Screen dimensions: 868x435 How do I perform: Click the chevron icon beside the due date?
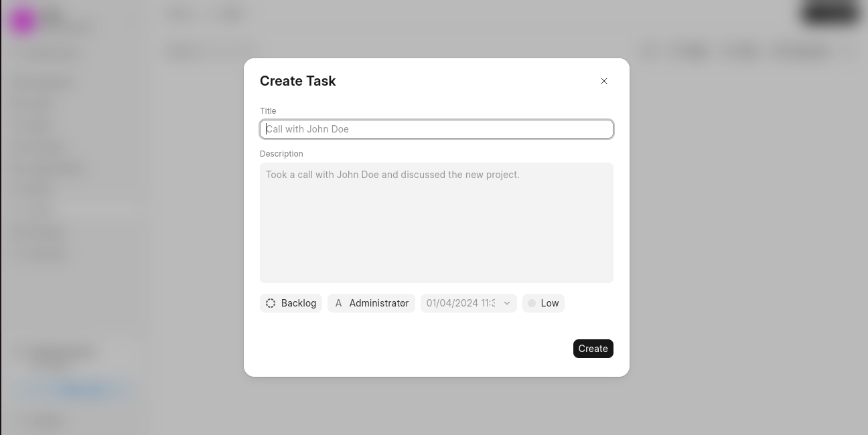(x=507, y=303)
